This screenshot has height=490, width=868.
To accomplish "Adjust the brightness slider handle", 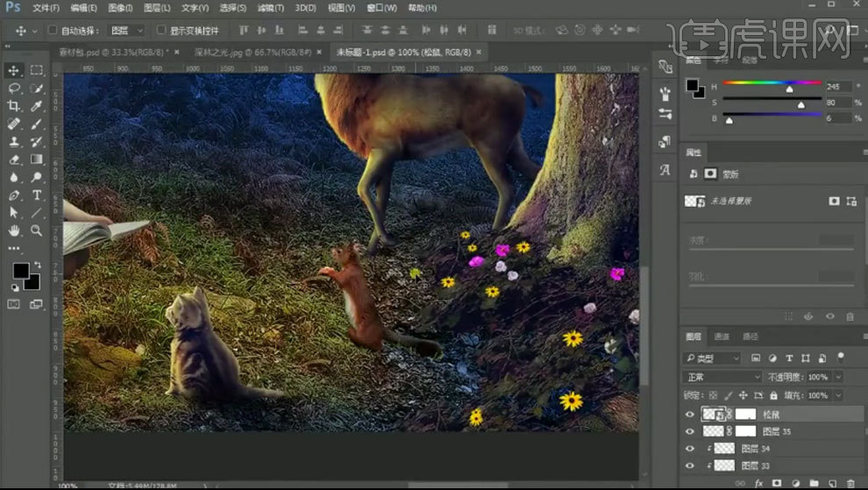I will click(x=729, y=120).
